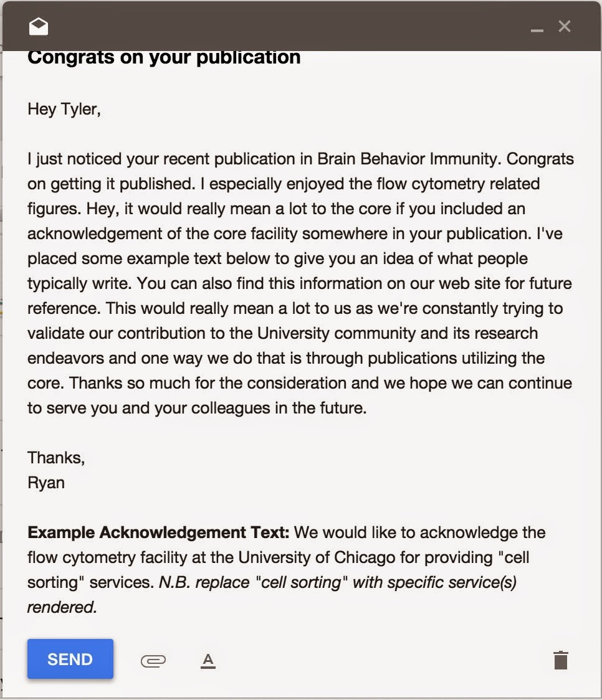Click on Brain Behavior Immunity in body
Viewport: 602px width, 700px height.
pos(407,159)
